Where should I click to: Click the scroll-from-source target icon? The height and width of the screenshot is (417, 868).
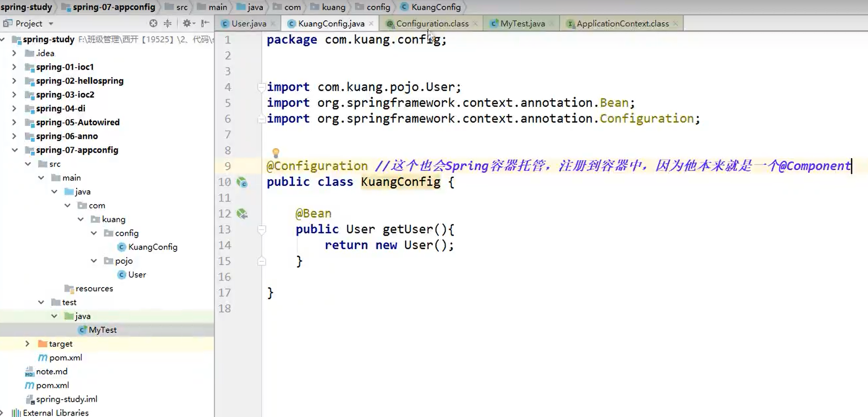tap(153, 23)
